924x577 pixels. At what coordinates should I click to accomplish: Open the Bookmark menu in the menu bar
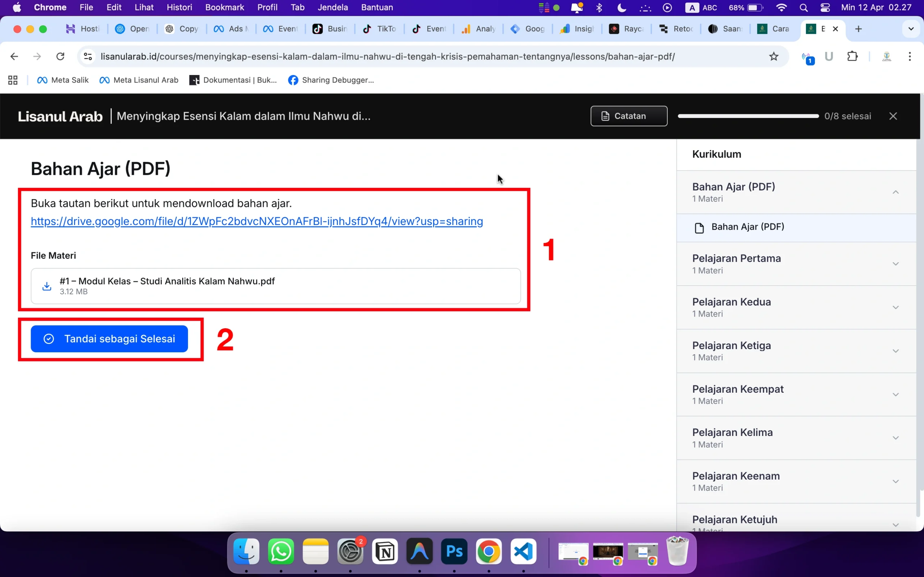point(225,8)
